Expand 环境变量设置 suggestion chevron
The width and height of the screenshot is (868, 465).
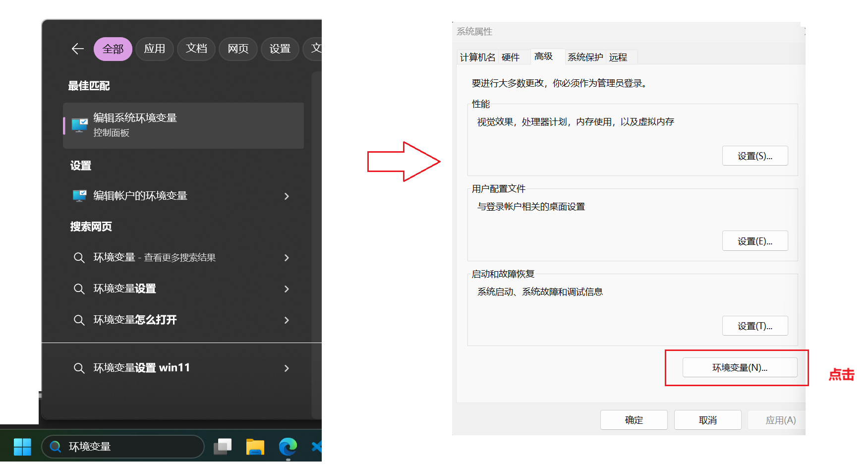point(287,289)
